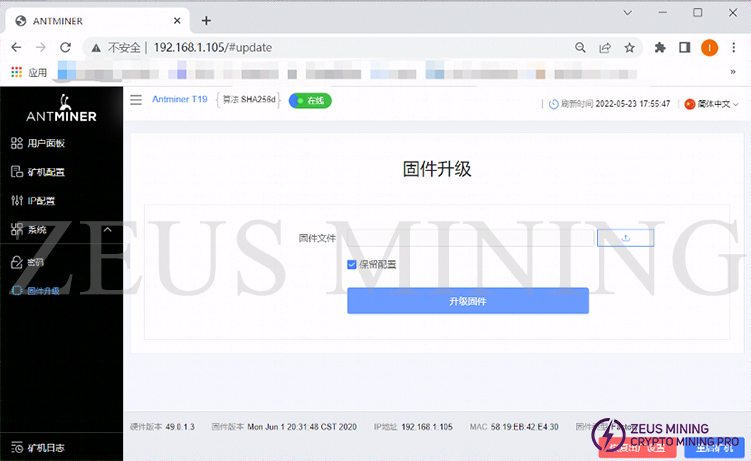Open a new browser tab
The width and height of the screenshot is (751, 461).
206,20
